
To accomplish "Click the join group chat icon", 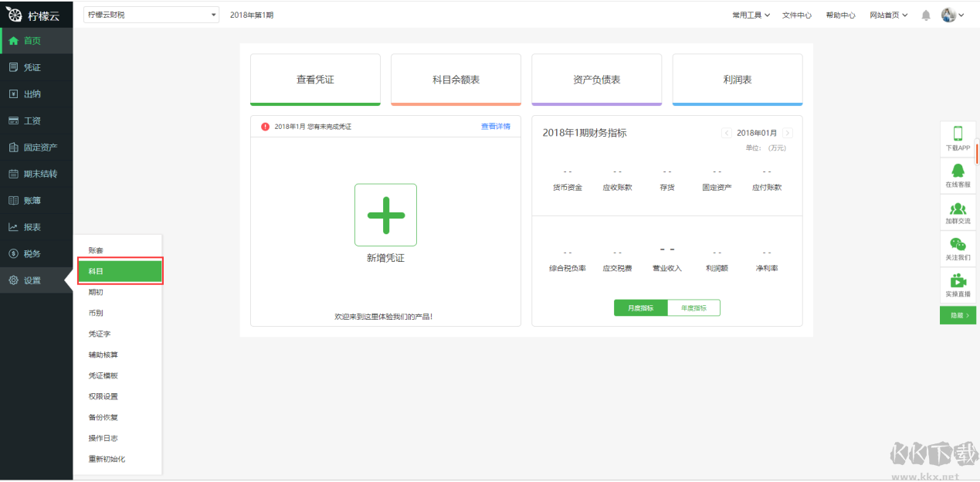I will pos(958,209).
